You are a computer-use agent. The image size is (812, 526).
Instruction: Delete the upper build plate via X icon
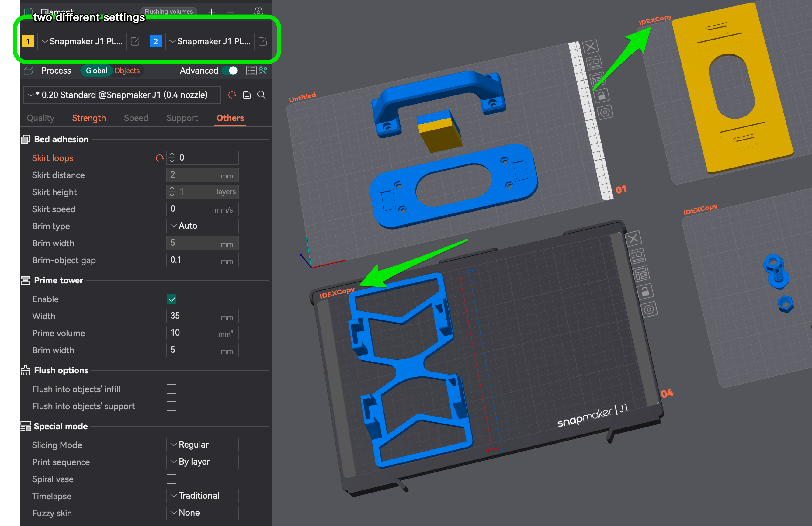591,47
